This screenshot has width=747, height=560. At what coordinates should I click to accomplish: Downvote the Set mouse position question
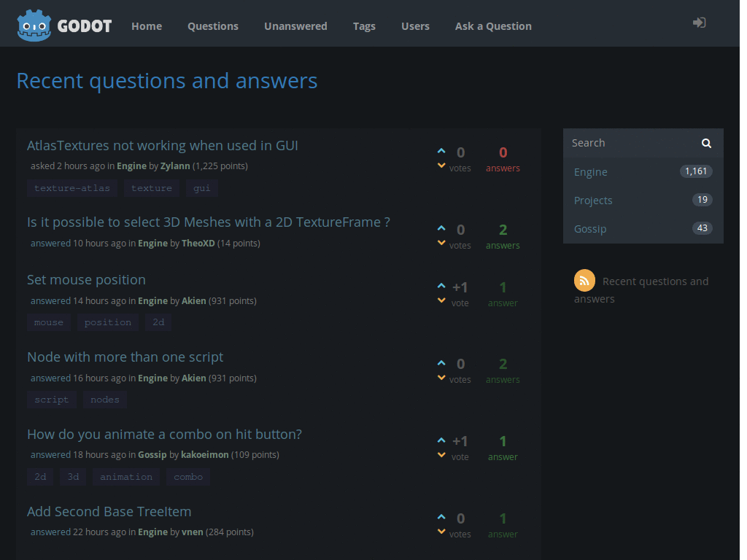[x=441, y=300]
